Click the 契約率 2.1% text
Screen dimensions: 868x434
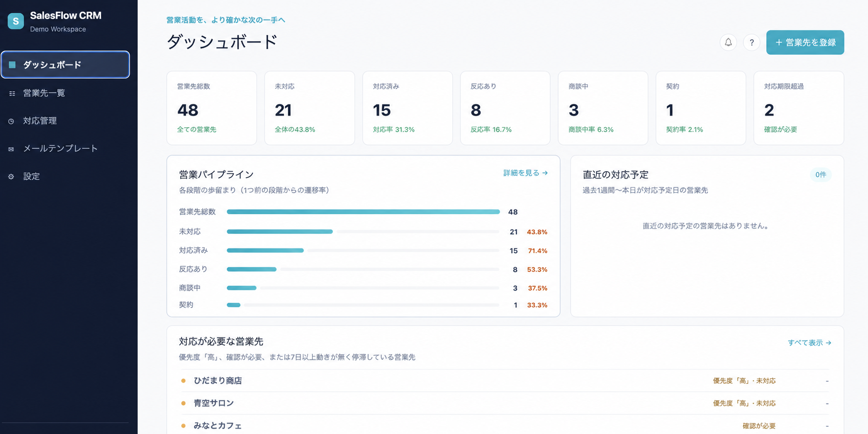pos(684,130)
